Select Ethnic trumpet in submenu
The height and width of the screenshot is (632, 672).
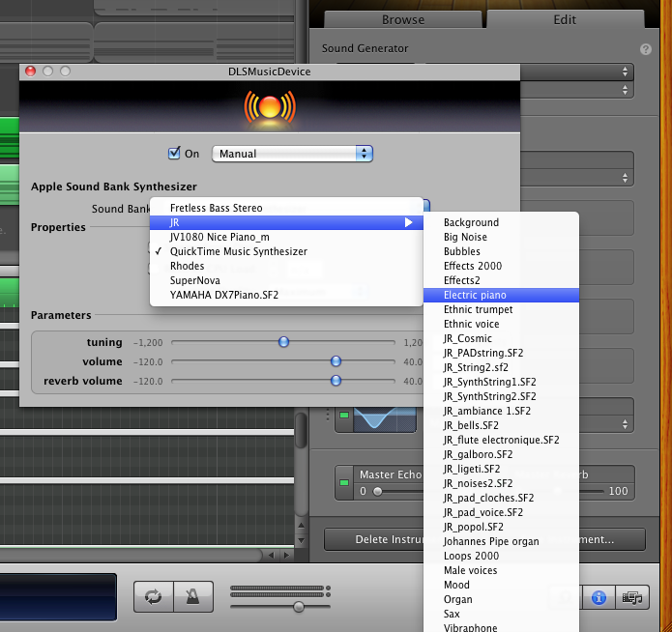click(x=501, y=309)
